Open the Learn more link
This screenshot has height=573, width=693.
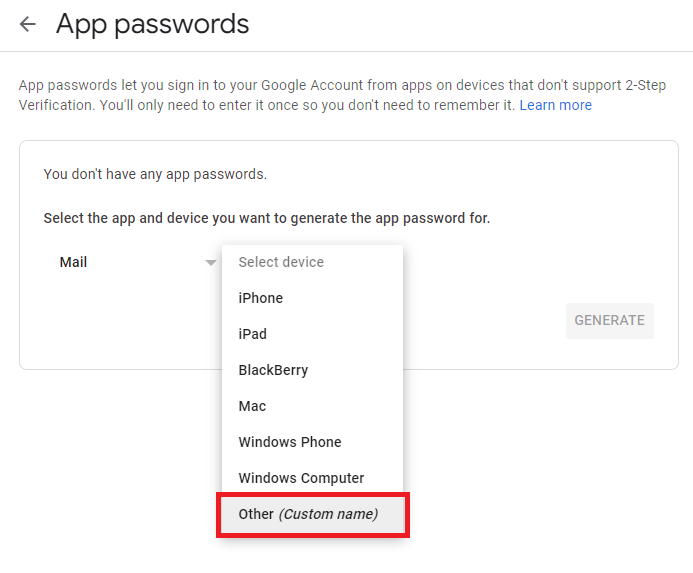[x=555, y=105]
